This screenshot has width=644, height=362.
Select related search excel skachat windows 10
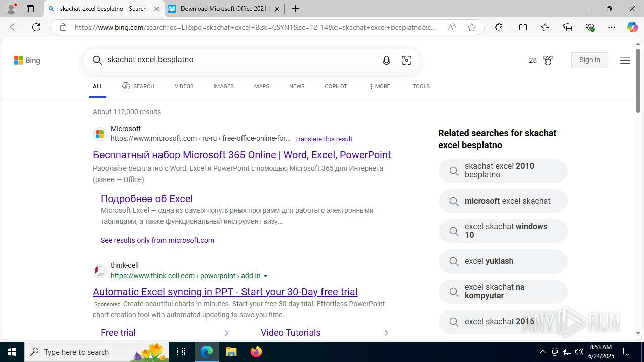503,231
